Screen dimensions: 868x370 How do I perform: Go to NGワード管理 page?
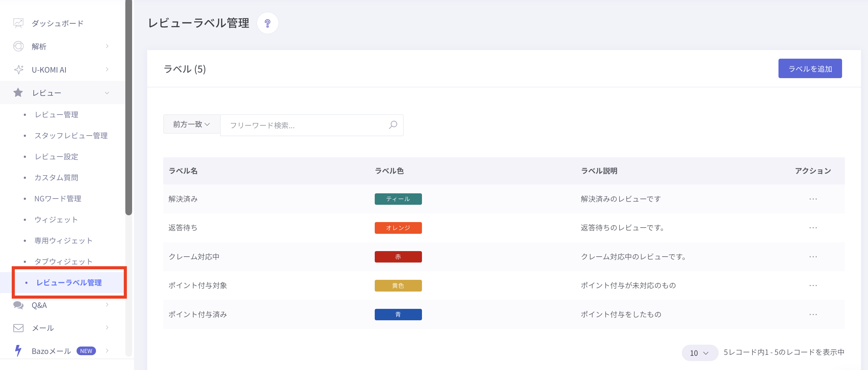[58, 199]
